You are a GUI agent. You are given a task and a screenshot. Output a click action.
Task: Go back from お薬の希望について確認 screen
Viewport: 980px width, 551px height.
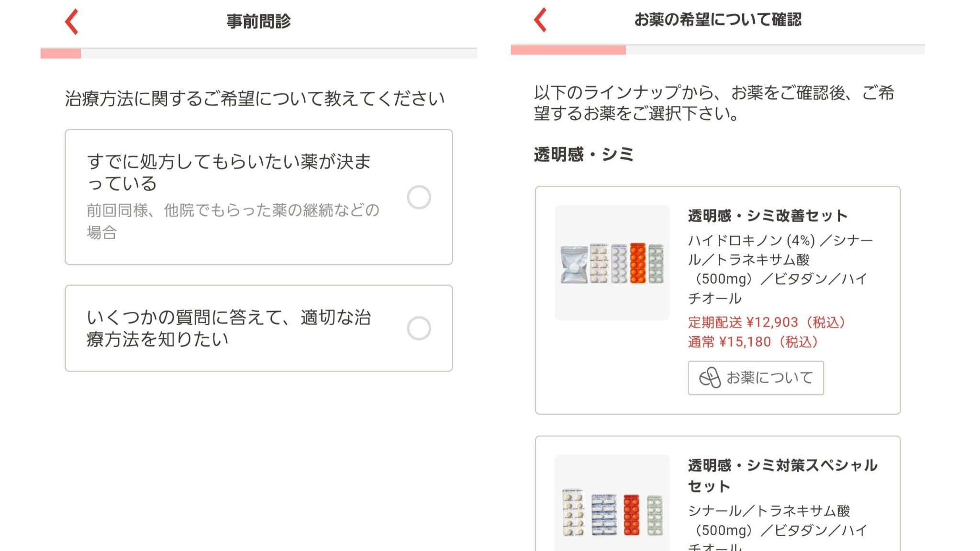pyautogui.click(x=540, y=20)
